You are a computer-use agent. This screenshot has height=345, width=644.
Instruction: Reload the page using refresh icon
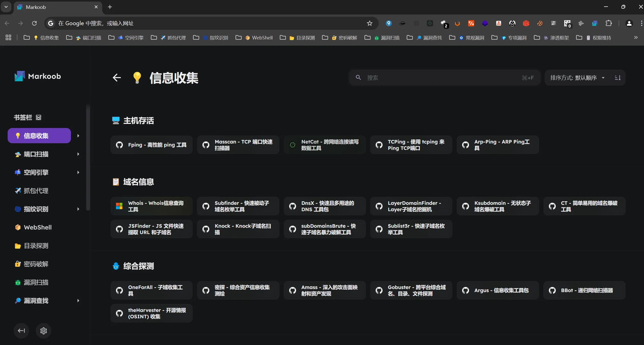[x=34, y=23]
